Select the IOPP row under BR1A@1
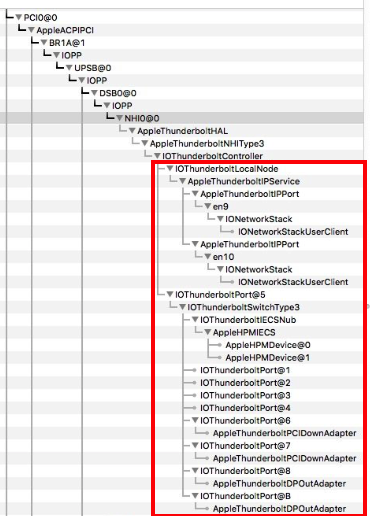The image size is (370, 516). [x=71, y=55]
